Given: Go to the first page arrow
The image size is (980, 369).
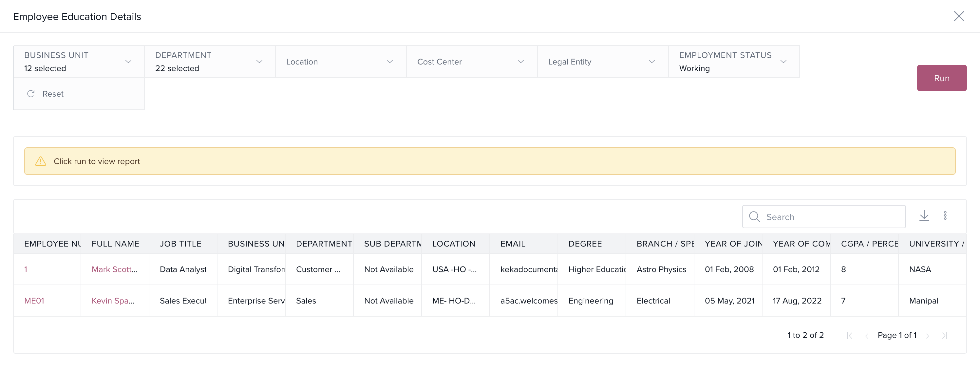Looking at the screenshot, I should pyautogui.click(x=849, y=336).
